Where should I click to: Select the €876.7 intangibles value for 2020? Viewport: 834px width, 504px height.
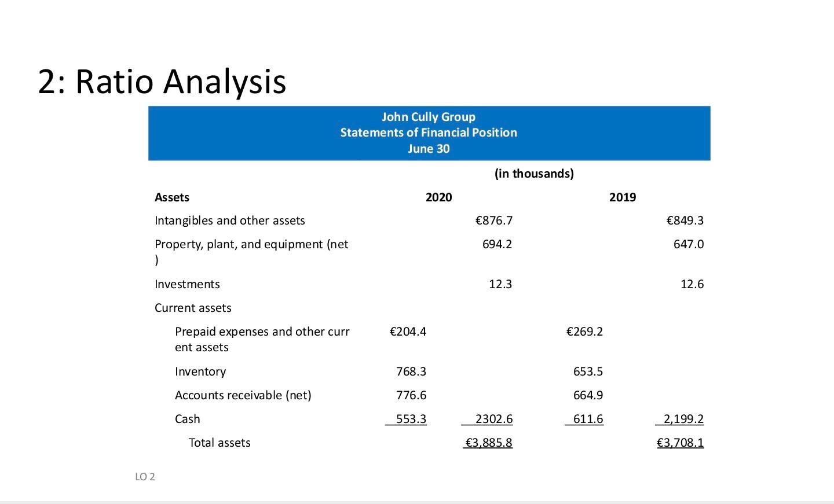[x=494, y=220]
